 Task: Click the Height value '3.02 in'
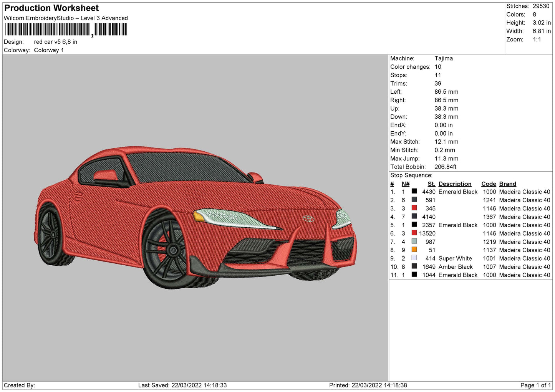tap(542, 23)
